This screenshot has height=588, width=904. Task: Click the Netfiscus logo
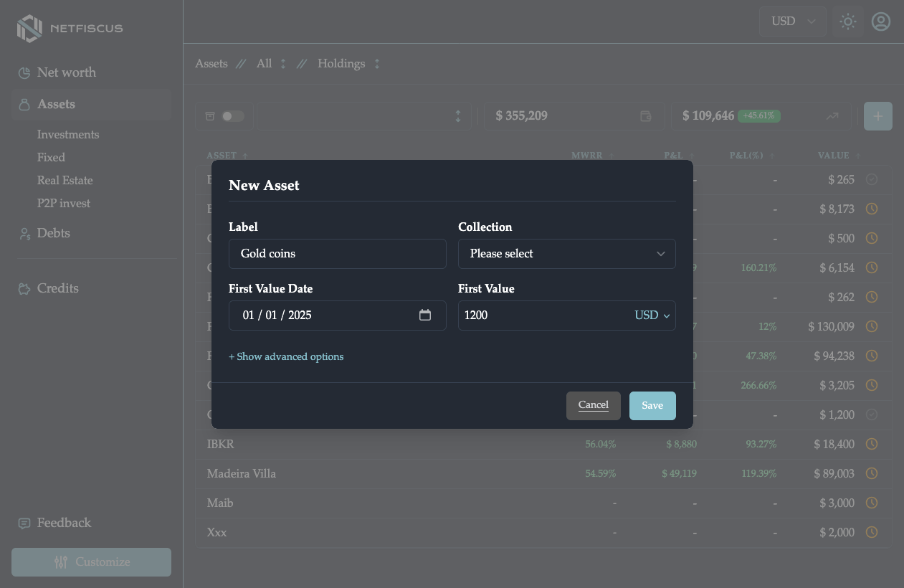click(69, 29)
